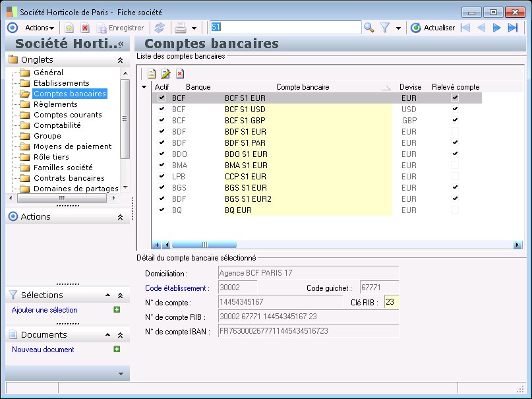532x399 pixels.
Task: Select Moyens de paiement in tree
Action: click(73, 146)
